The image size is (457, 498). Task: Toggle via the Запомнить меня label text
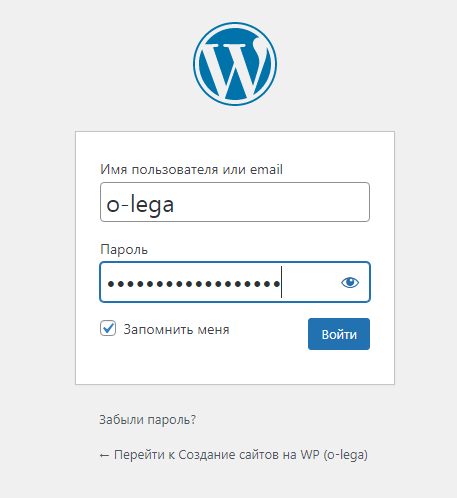pos(176,330)
